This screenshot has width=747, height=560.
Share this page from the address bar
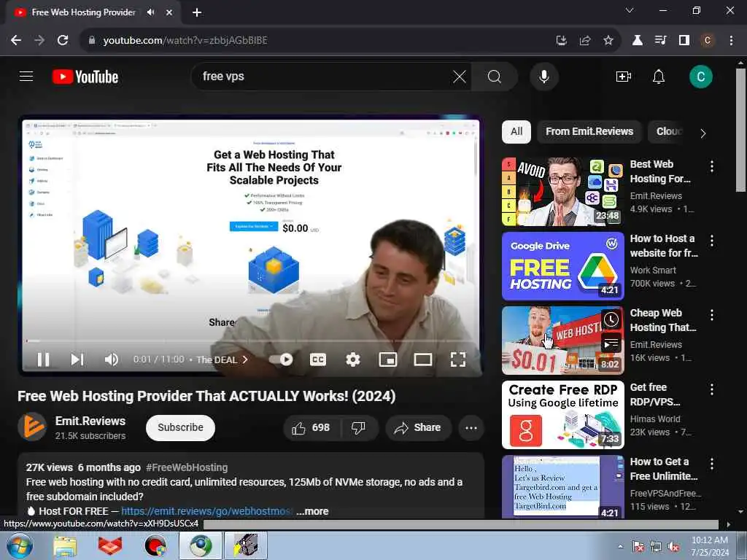coord(585,41)
